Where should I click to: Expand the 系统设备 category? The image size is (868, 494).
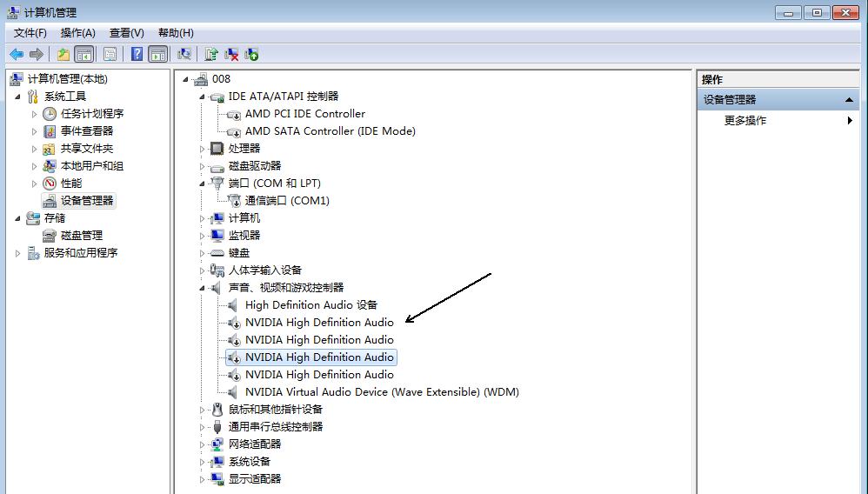[x=202, y=462]
